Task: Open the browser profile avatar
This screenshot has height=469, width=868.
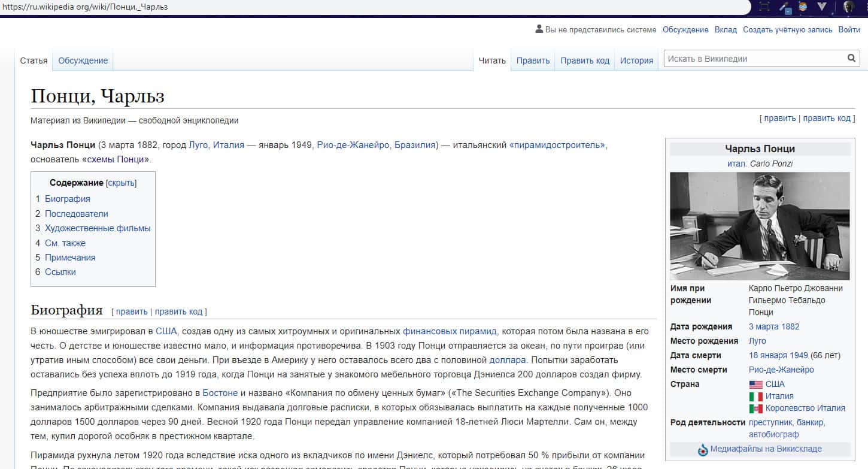Action: click(848, 7)
